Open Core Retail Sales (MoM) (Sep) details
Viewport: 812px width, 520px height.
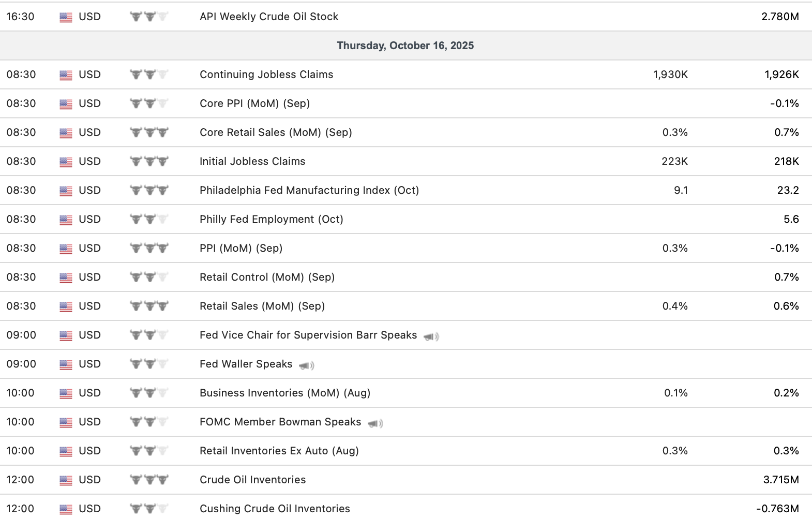(276, 132)
